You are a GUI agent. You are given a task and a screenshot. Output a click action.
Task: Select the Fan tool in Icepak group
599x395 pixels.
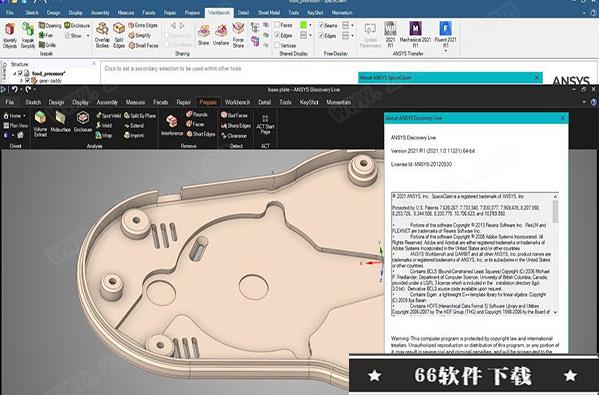pyautogui.click(x=46, y=35)
